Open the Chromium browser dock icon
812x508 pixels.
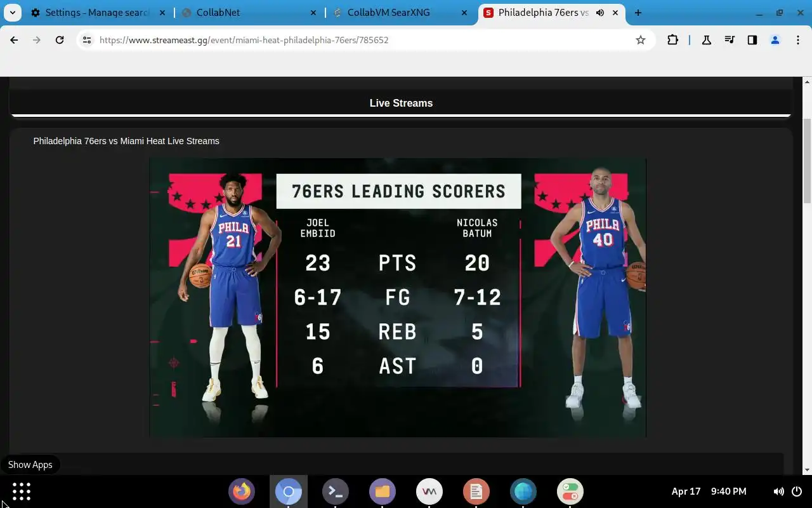pyautogui.click(x=289, y=491)
